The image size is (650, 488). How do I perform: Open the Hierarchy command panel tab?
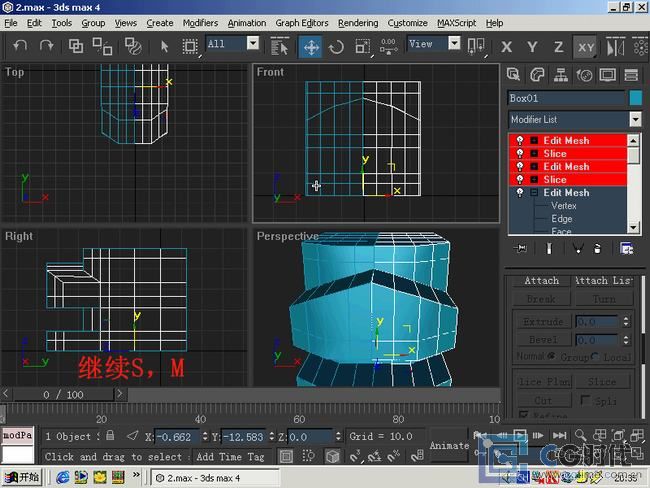click(x=560, y=75)
